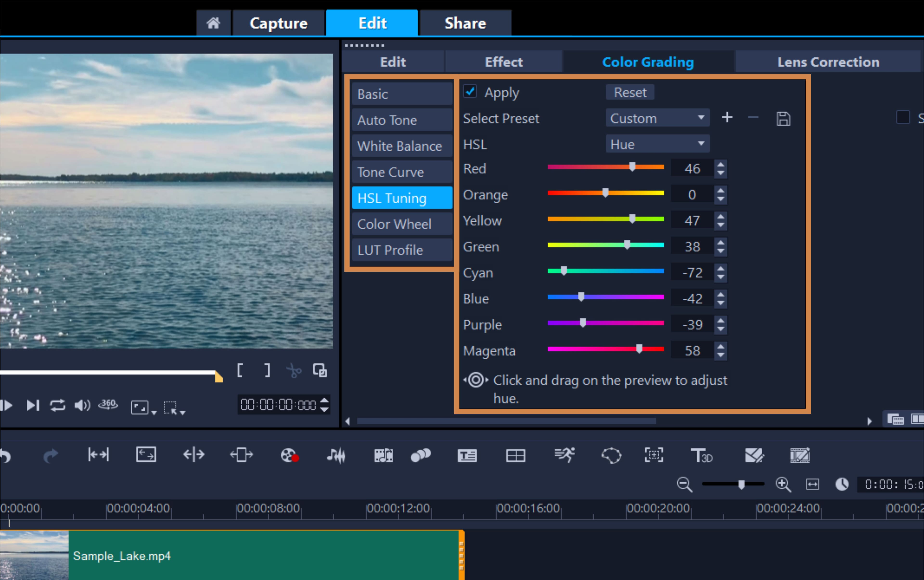
Task: Click the plus icon to add preset
Action: [x=727, y=117]
